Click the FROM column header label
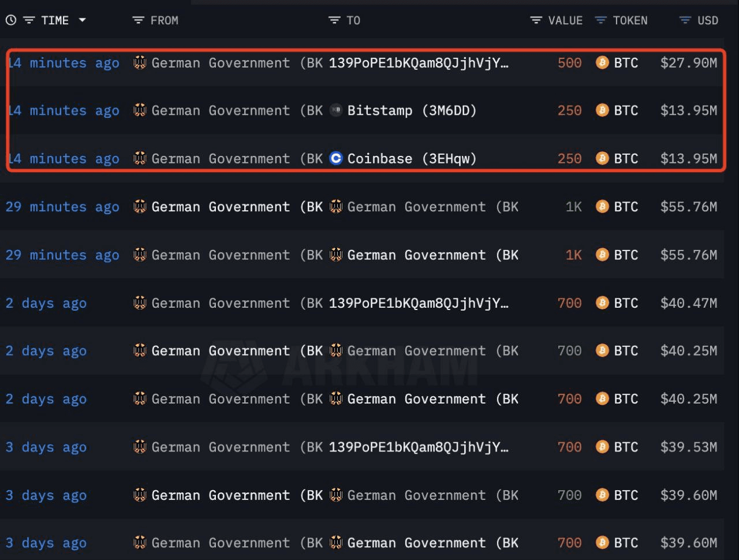The width and height of the screenshot is (739, 560). 165,20
